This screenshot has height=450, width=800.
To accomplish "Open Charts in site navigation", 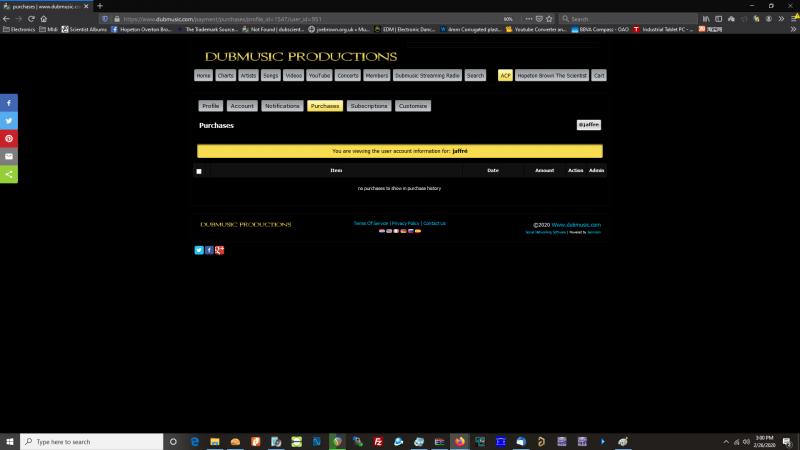I will pos(226,76).
